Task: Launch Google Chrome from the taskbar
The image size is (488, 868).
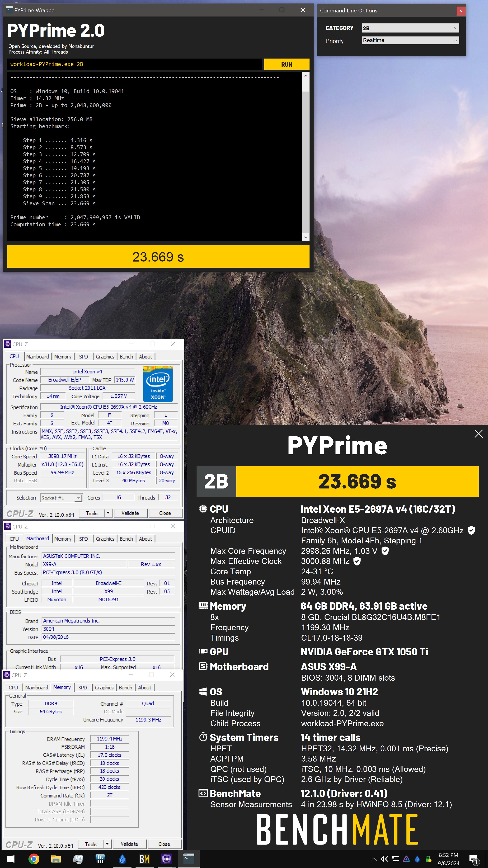Action: click(x=33, y=859)
